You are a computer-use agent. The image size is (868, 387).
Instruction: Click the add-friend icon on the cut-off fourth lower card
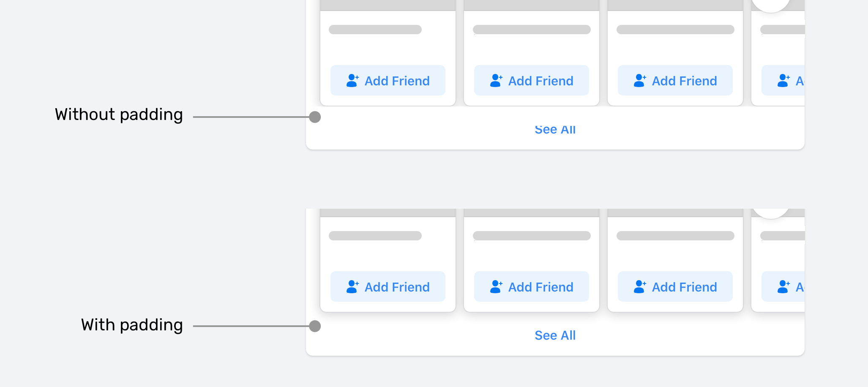click(x=783, y=286)
